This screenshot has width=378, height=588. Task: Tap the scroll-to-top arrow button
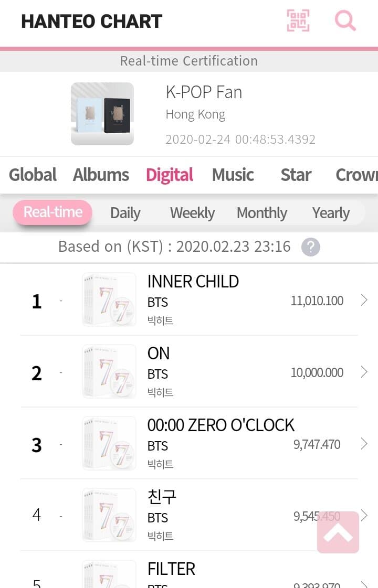338,532
